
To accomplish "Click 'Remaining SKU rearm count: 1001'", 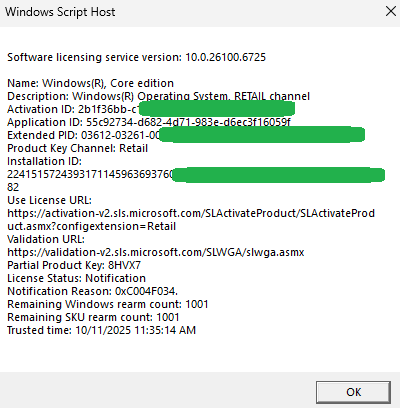I will pos(93,317).
